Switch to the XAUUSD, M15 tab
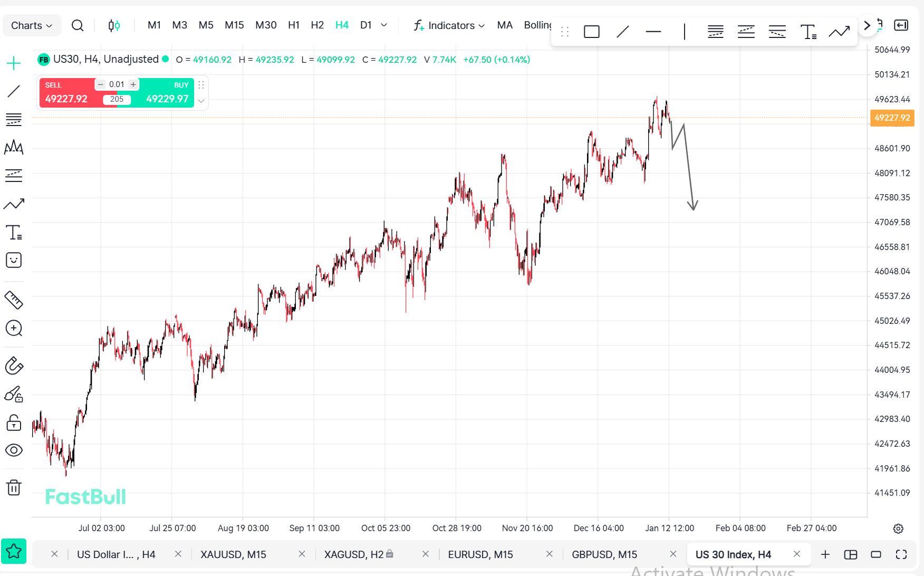This screenshot has height=576, width=924. click(233, 554)
